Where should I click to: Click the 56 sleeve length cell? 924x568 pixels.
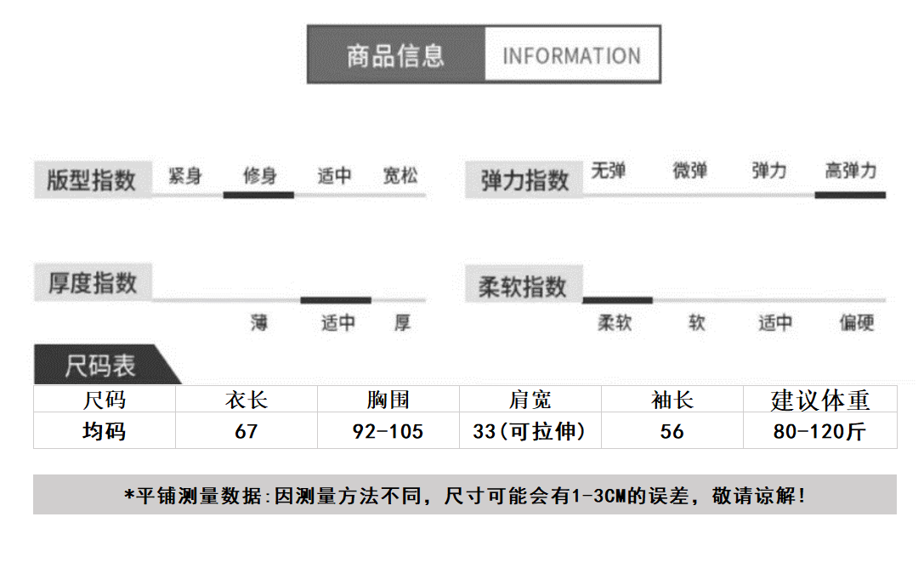coord(672,431)
